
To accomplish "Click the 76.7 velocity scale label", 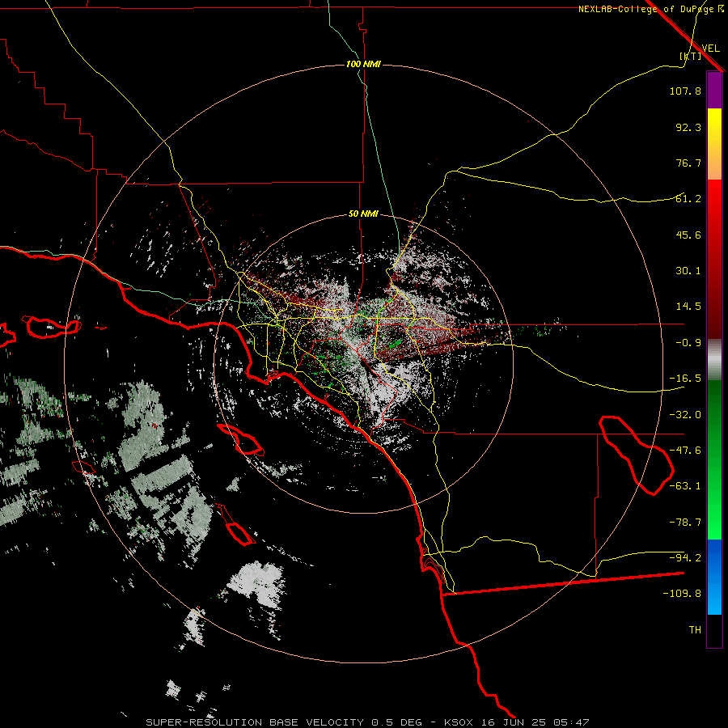I will 688,163.
